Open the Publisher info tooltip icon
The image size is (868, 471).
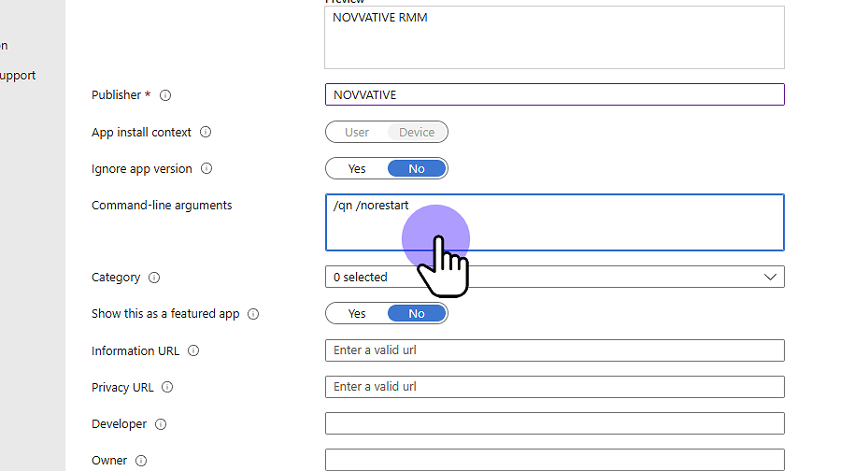(x=165, y=95)
